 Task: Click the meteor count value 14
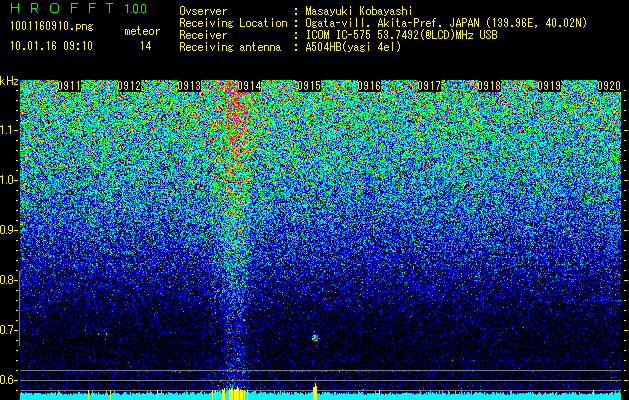coord(146,46)
